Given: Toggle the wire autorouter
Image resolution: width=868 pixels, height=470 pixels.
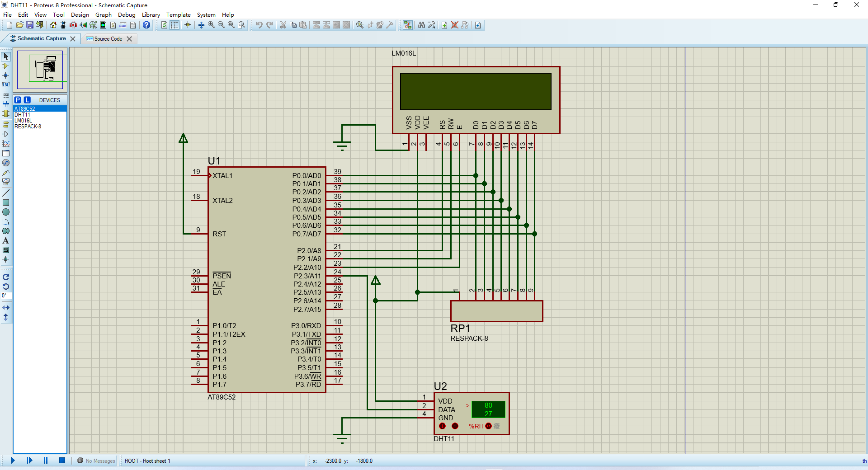Looking at the screenshot, I should coord(408,25).
